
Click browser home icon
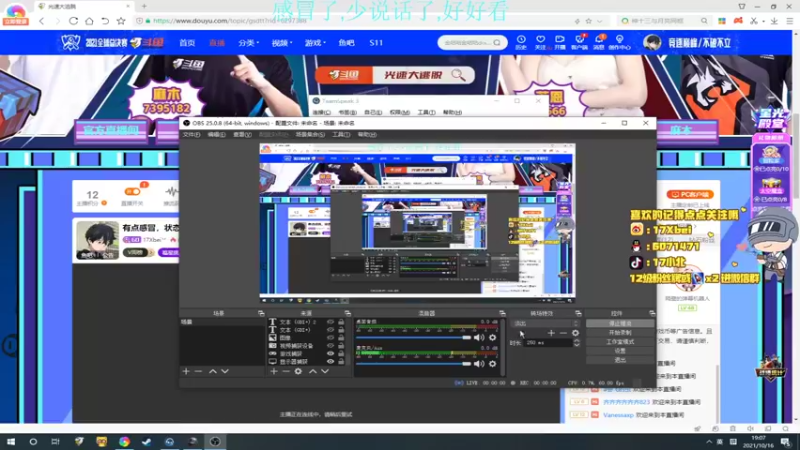(89, 21)
